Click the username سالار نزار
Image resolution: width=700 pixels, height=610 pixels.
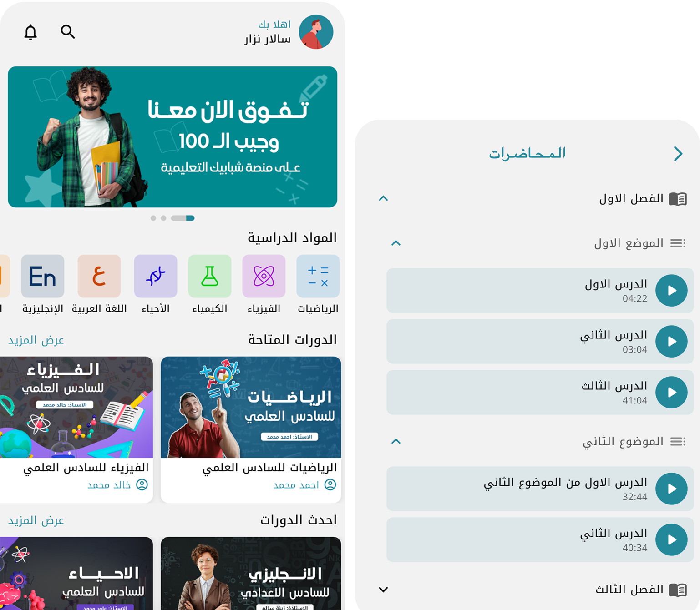coord(268,39)
